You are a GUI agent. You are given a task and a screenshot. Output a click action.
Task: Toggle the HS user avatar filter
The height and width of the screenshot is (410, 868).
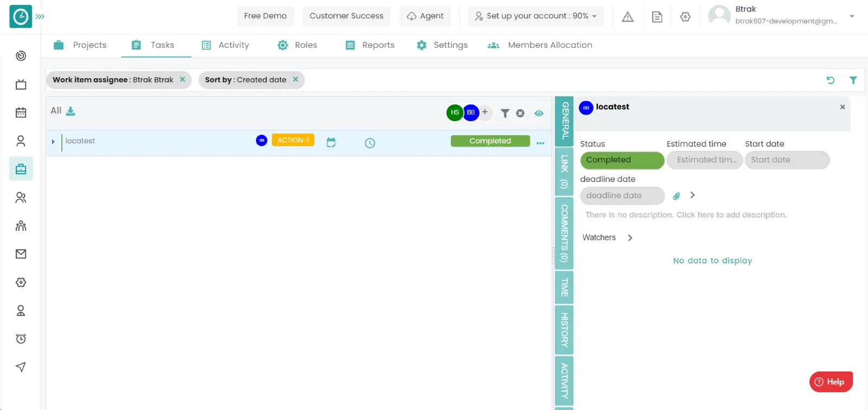pyautogui.click(x=455, y=112)
